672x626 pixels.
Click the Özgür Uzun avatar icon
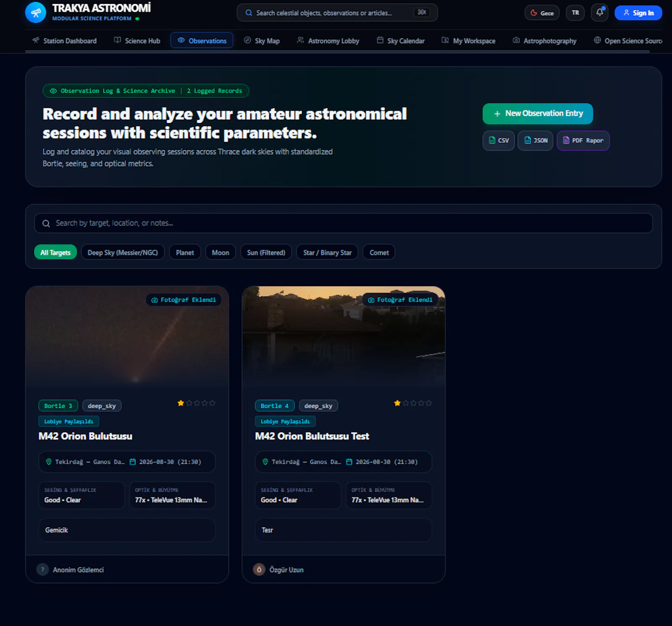coord(259,570)
